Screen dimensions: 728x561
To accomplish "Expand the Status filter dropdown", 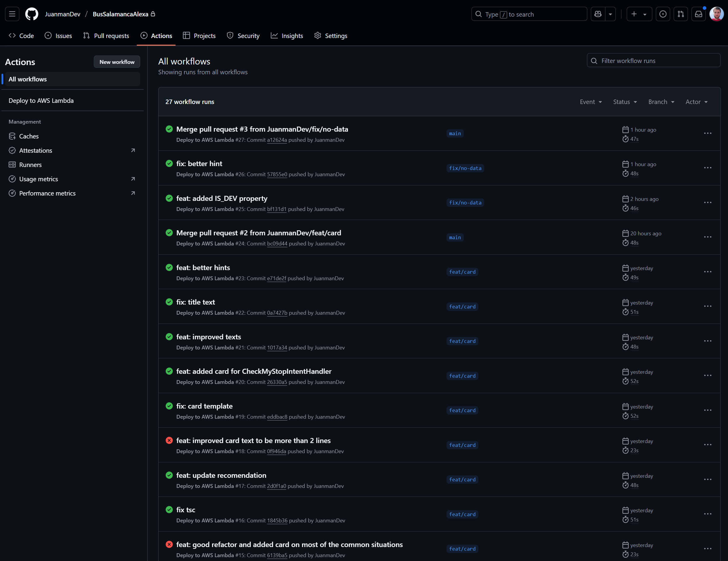I will point(625,102).
